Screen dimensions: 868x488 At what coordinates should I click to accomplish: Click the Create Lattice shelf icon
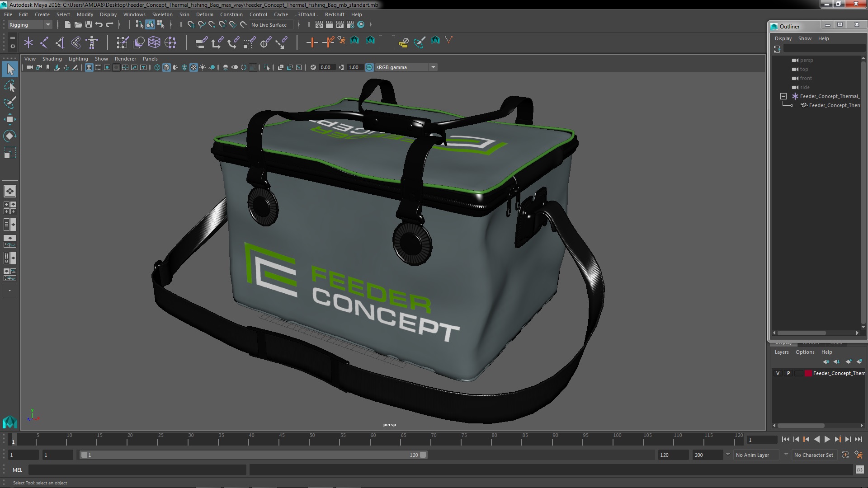154,43
